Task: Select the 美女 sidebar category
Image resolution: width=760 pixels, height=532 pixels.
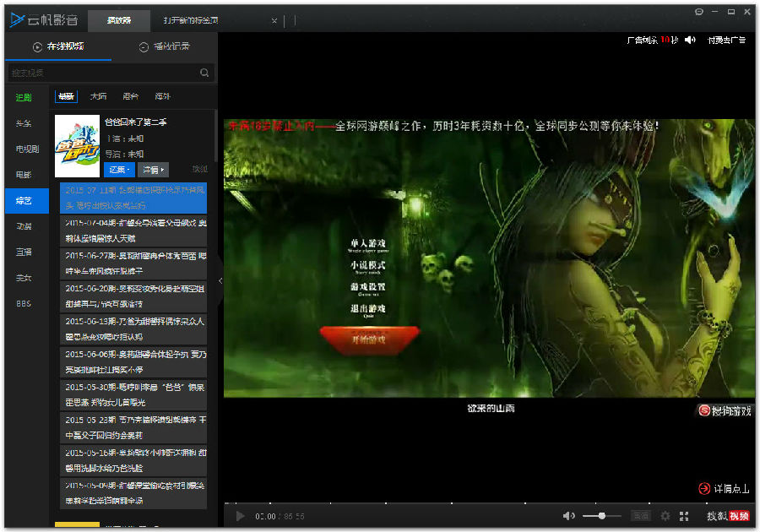Action: 24,278
